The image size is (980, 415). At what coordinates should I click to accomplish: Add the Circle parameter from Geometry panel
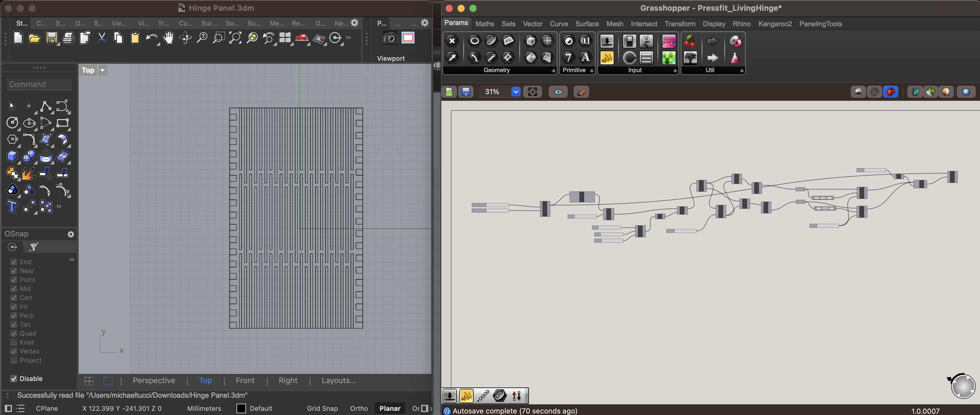pyautogui.click(x=475, y=41)
